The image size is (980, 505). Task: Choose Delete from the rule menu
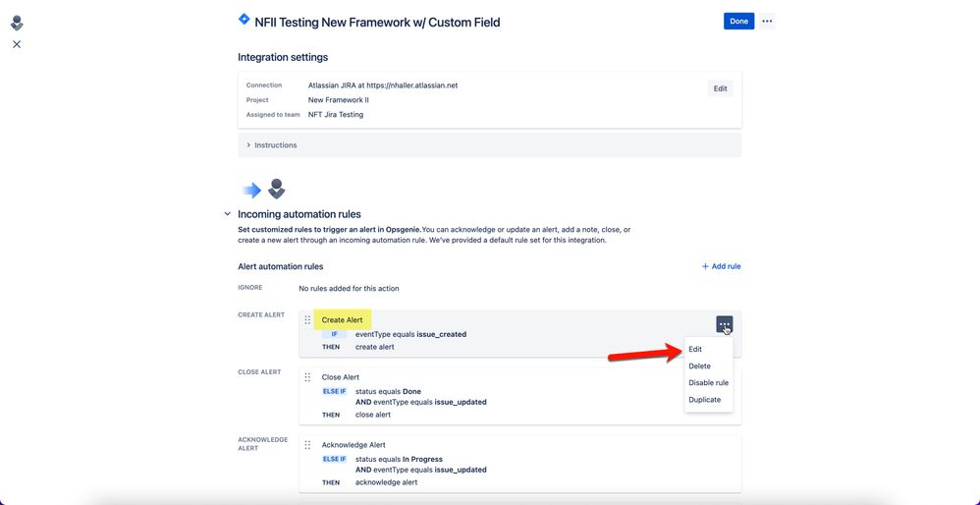[x=699, y=366]
